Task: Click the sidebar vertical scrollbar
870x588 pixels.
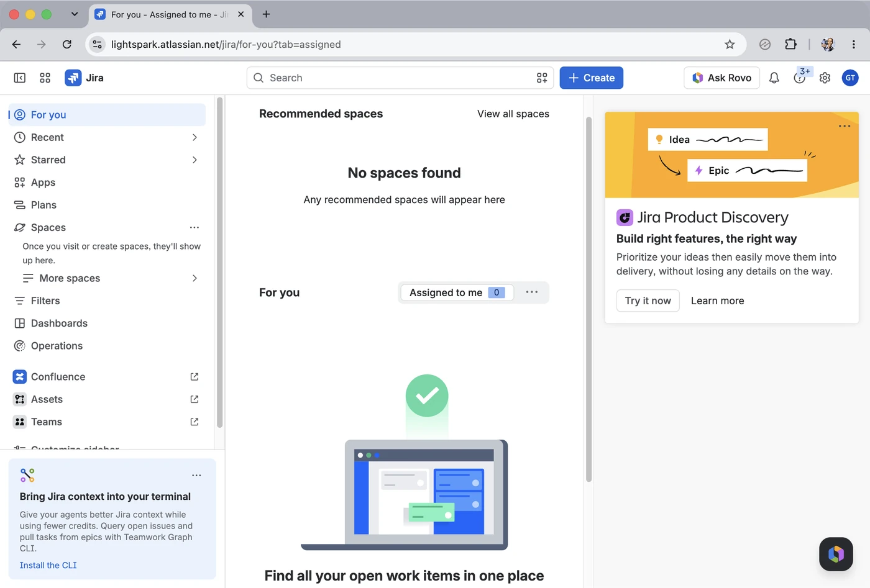Action: coord(219,261)
